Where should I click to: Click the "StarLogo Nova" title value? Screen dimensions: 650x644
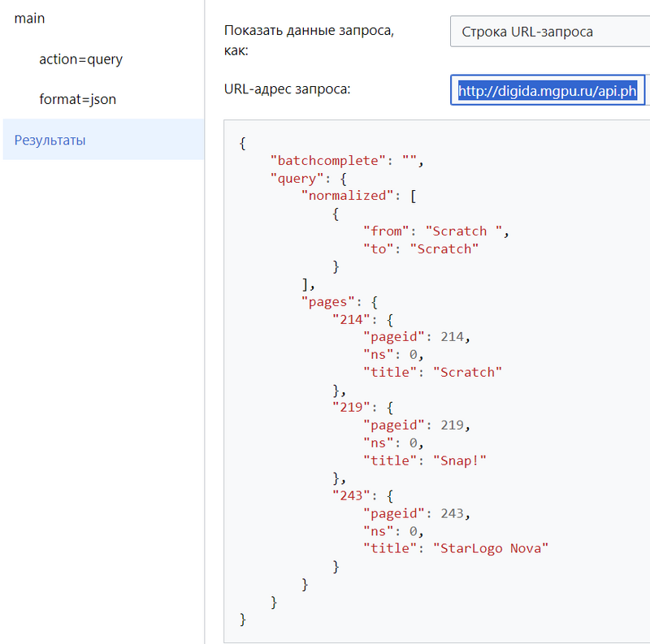[x=491, y=548]
